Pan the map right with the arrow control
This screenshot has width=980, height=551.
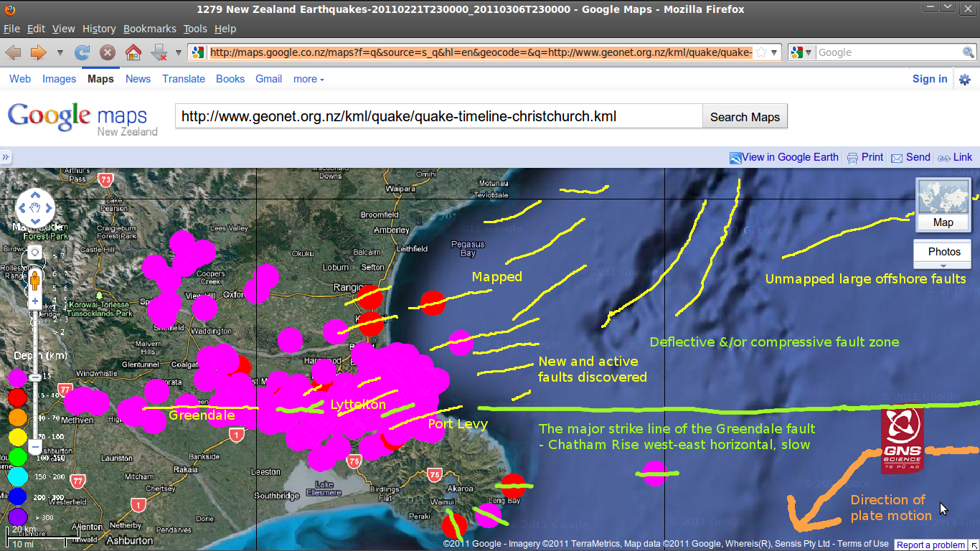pos(47,208)
